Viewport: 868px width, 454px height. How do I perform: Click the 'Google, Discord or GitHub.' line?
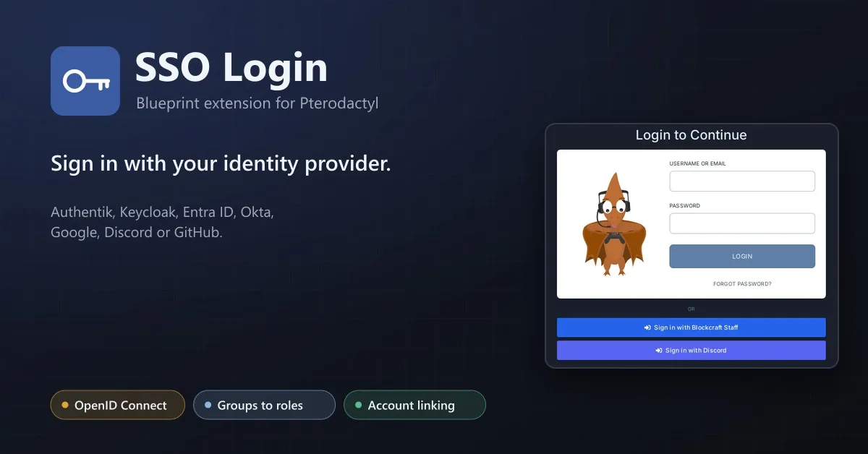click(137, 233)
